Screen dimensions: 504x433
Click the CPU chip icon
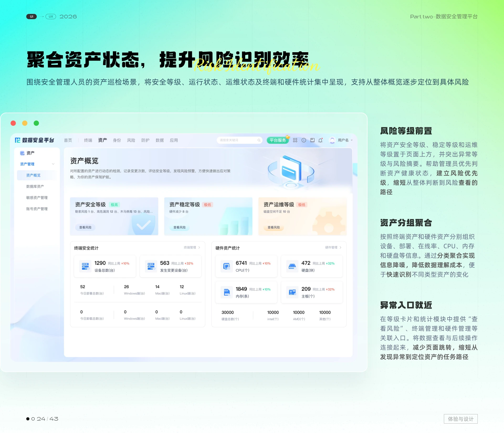point(226,266)
